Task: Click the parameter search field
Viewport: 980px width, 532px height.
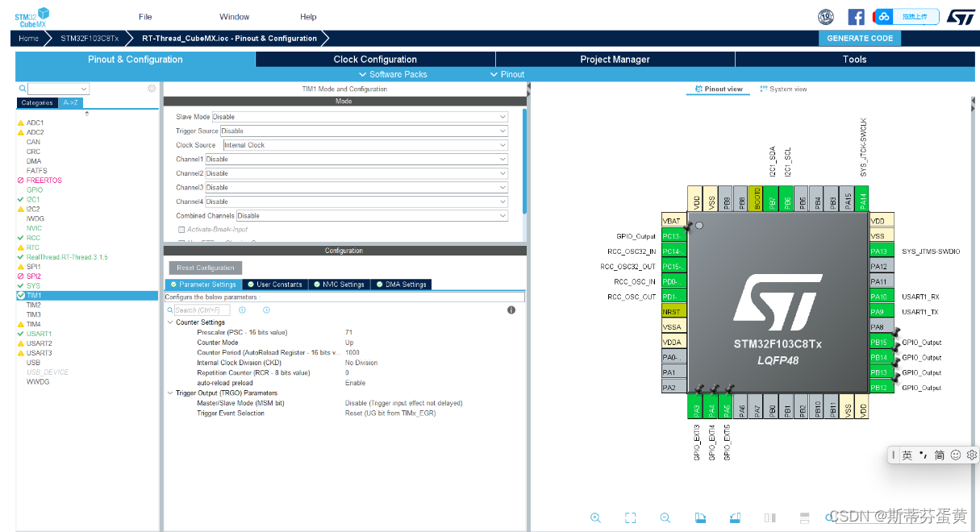Action: pos(202,310)
